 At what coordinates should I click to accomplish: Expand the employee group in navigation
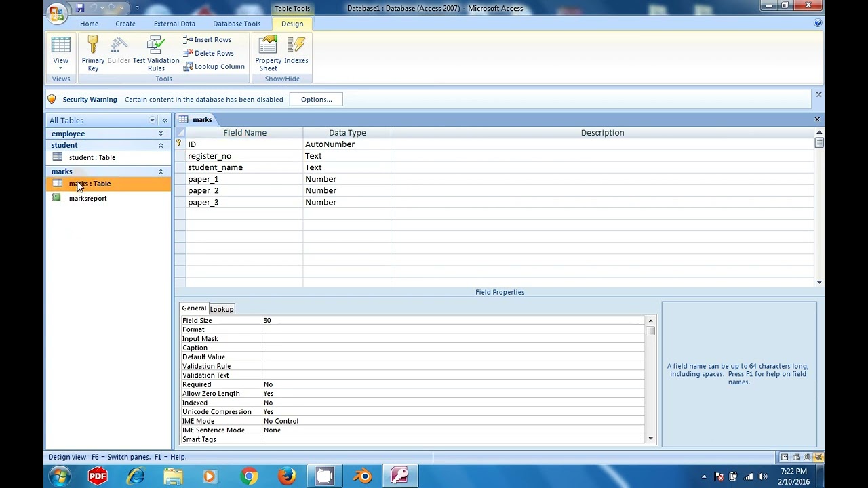click(x=161, y=134)
